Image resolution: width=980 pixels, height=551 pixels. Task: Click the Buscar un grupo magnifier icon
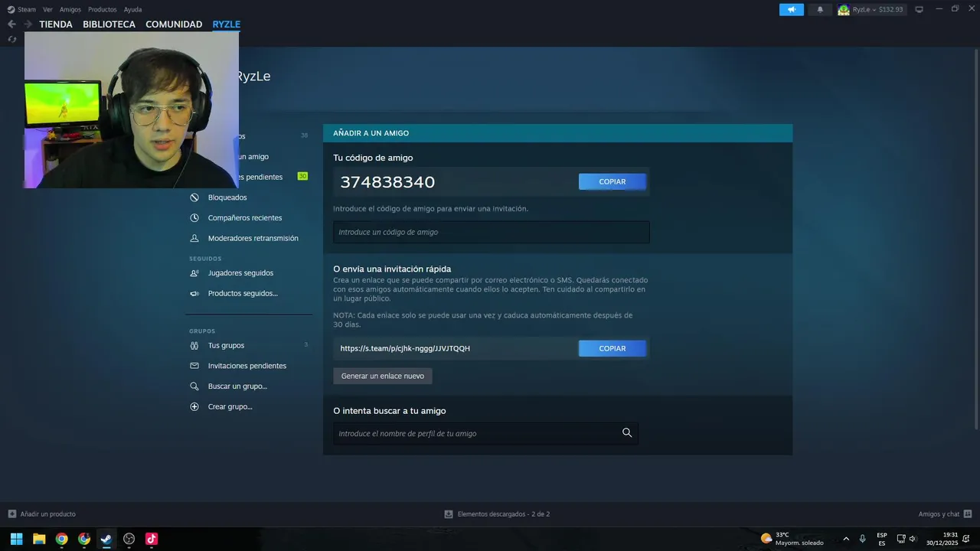click(194, 386)
